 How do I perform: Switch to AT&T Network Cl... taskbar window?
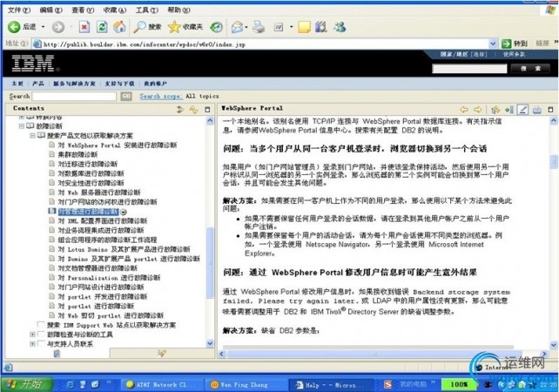[163, 384]
